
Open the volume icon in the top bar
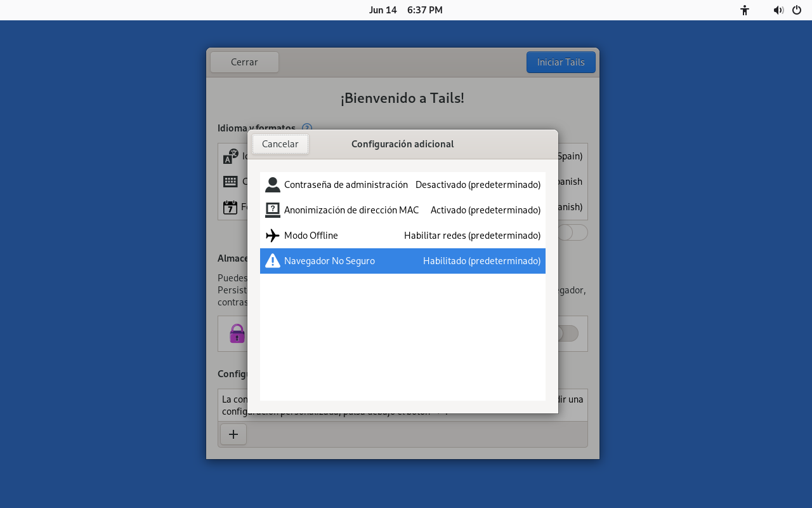tap(778, 10)
